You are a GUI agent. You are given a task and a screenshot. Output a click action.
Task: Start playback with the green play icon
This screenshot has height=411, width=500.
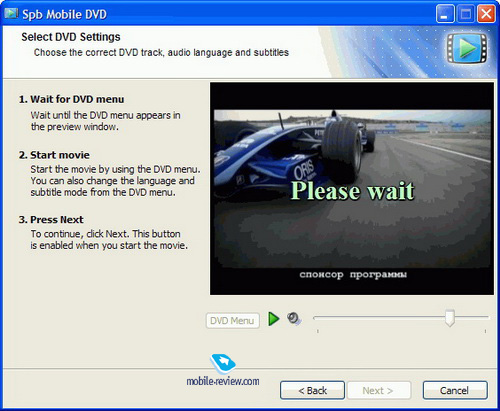274,319
